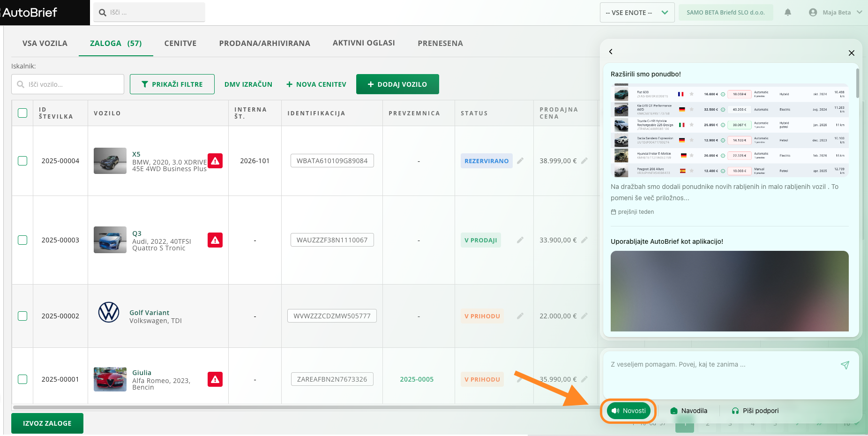Toggle the select-all checkbox in table header
This screenshot has width=868, height=436.
[22, 113]
